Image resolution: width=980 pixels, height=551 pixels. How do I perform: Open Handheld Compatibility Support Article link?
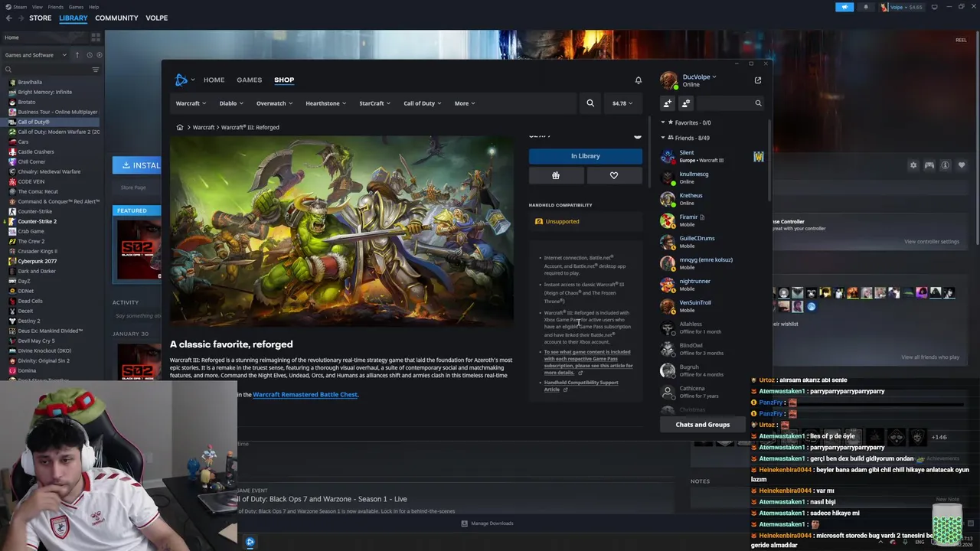581,386
